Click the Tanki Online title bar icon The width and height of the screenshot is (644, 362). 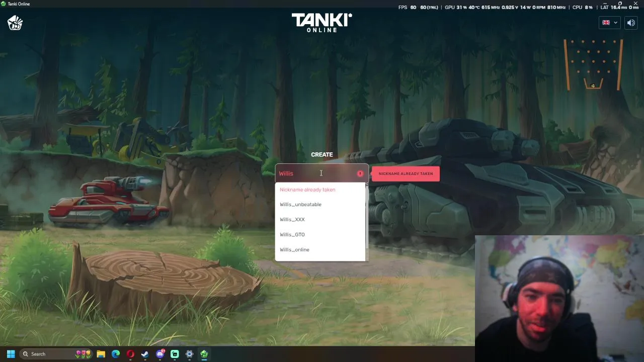4,4
